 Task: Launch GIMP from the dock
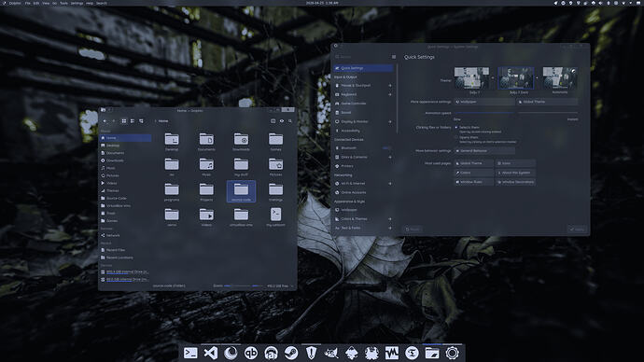[x=331, y=353]
